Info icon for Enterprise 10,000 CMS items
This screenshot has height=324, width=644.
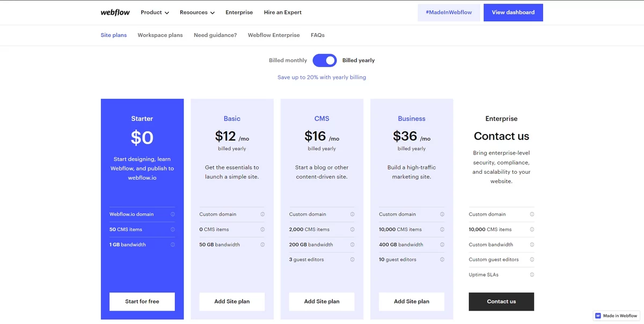532,229
